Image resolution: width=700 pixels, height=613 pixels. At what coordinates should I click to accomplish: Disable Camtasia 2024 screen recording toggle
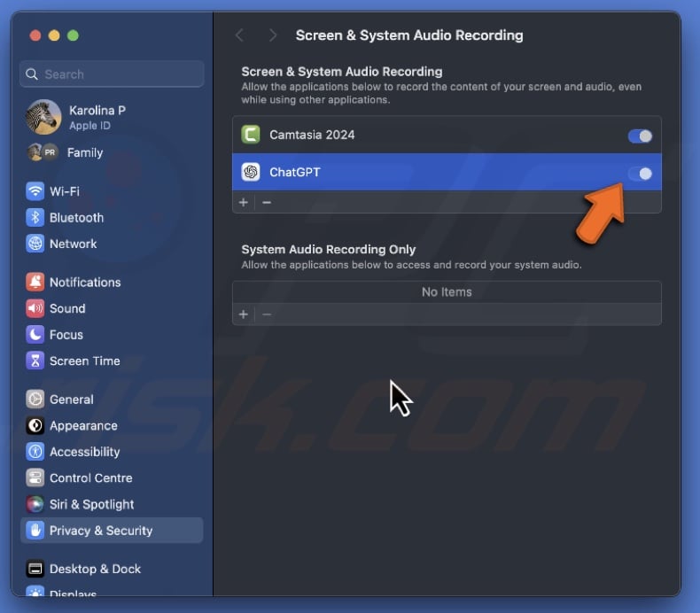640,136
